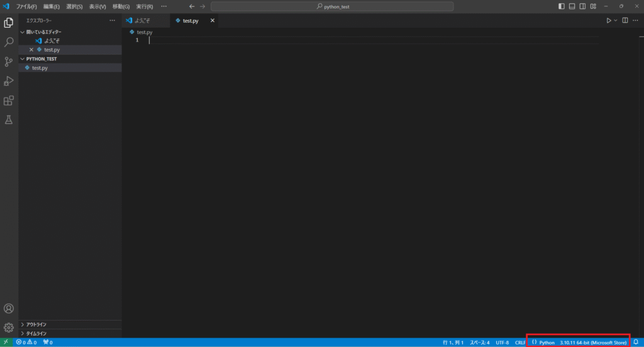This screenshot has width=644, height=347.
Task: Expand the アウトライン section
Action: pos(36,324)
